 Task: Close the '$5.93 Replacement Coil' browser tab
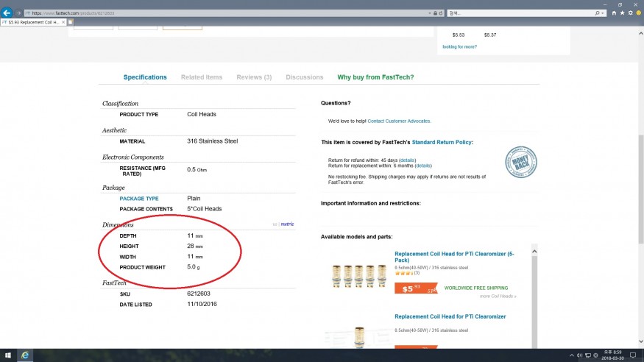(63, 23)
